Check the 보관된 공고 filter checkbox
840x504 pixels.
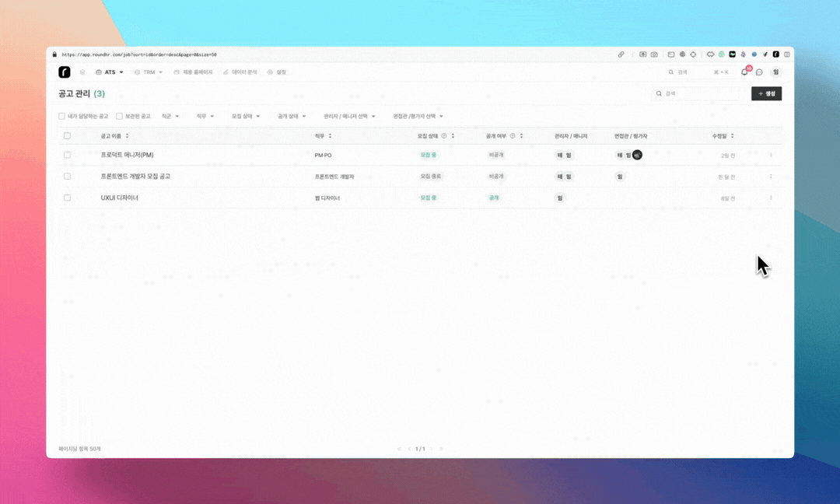pos(120,117)
